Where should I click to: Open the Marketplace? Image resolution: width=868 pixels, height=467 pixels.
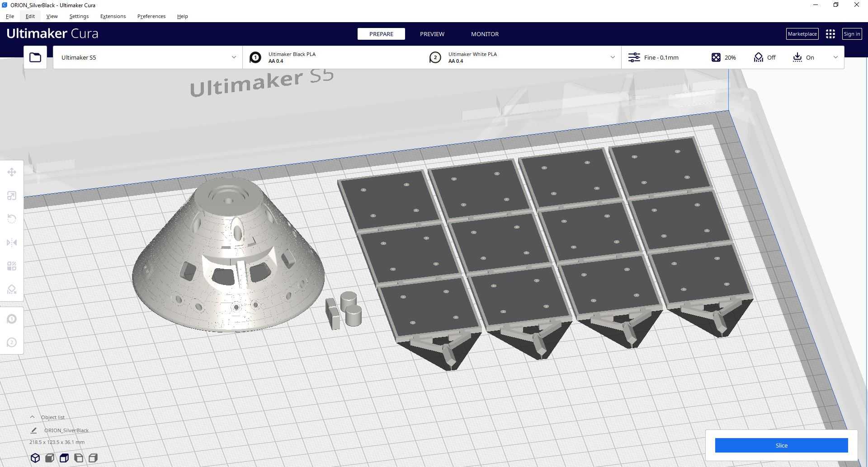(x=802, y=34)
